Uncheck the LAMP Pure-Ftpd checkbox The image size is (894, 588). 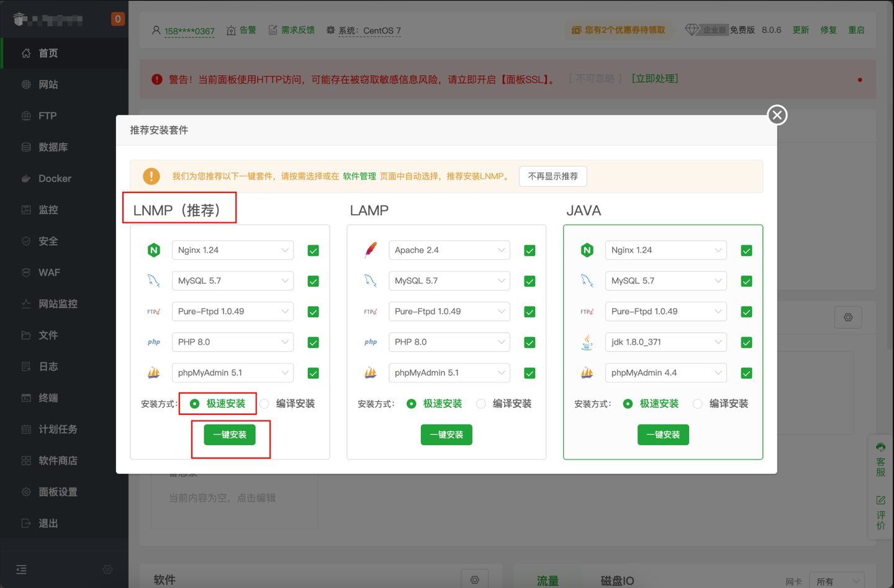(530, 312)
